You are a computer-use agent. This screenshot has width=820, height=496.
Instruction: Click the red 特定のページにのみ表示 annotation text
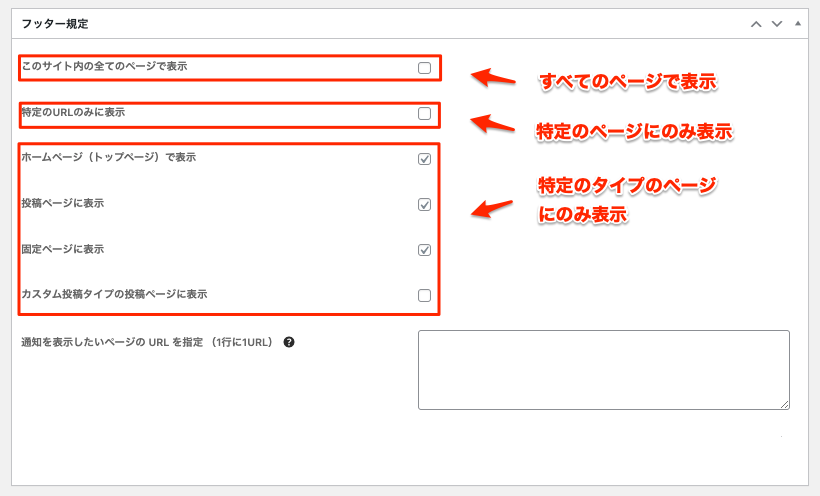click(x=634, y=131)
